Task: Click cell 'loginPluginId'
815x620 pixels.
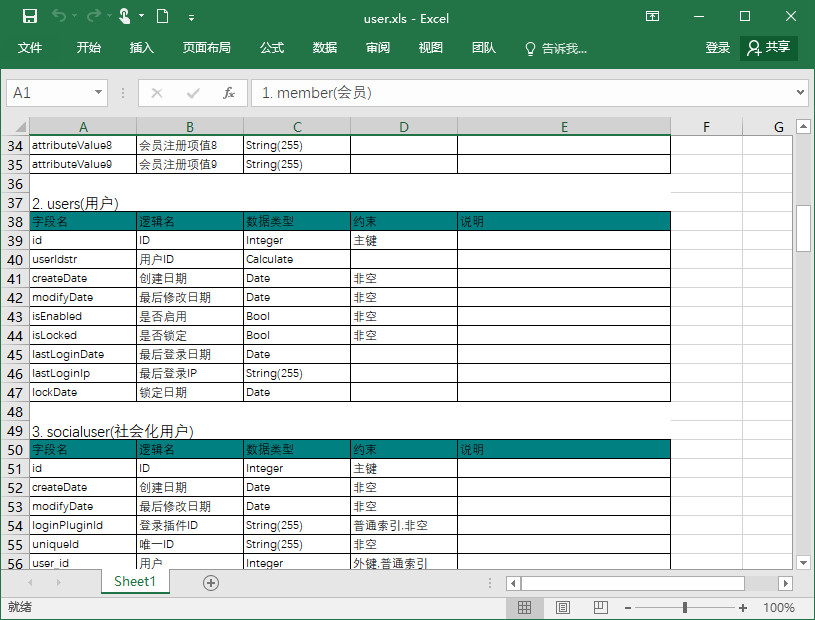Action: click(83, 525)
